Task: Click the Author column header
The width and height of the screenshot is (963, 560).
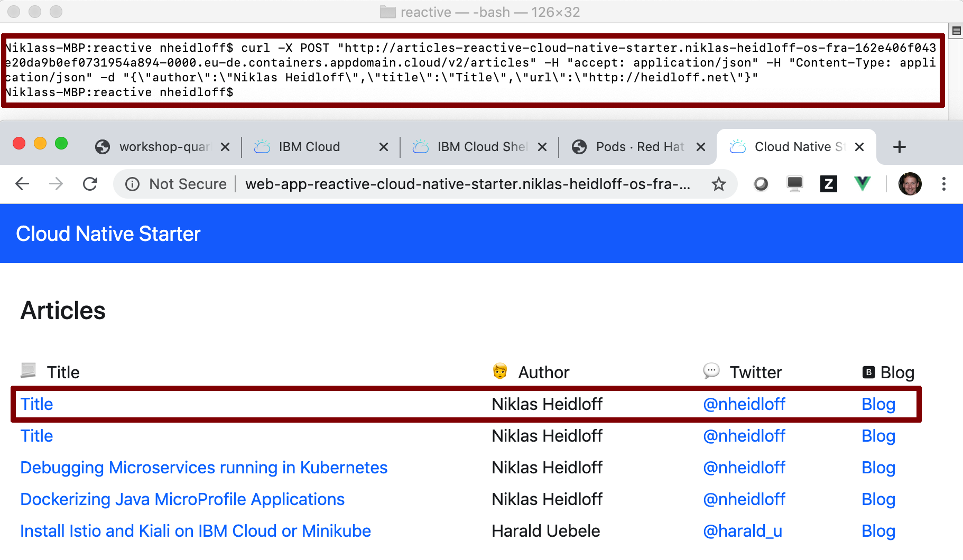Action: point(544,372)
